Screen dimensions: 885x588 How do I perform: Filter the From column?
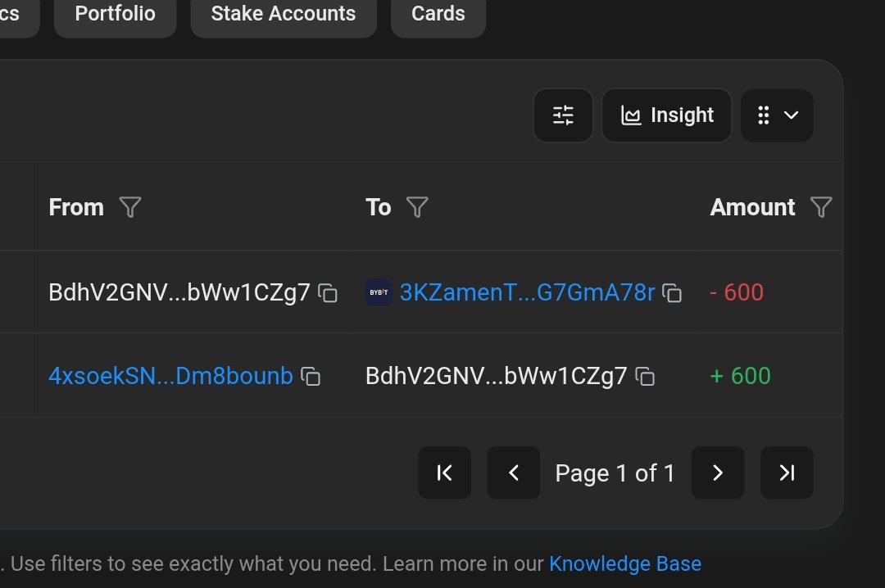pyautogui.click(x=129, y=207)
